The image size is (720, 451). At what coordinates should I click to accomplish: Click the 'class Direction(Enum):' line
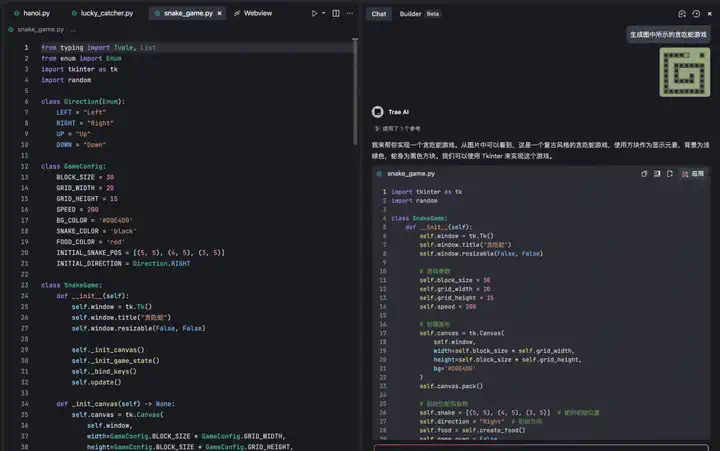coord(83,101)
